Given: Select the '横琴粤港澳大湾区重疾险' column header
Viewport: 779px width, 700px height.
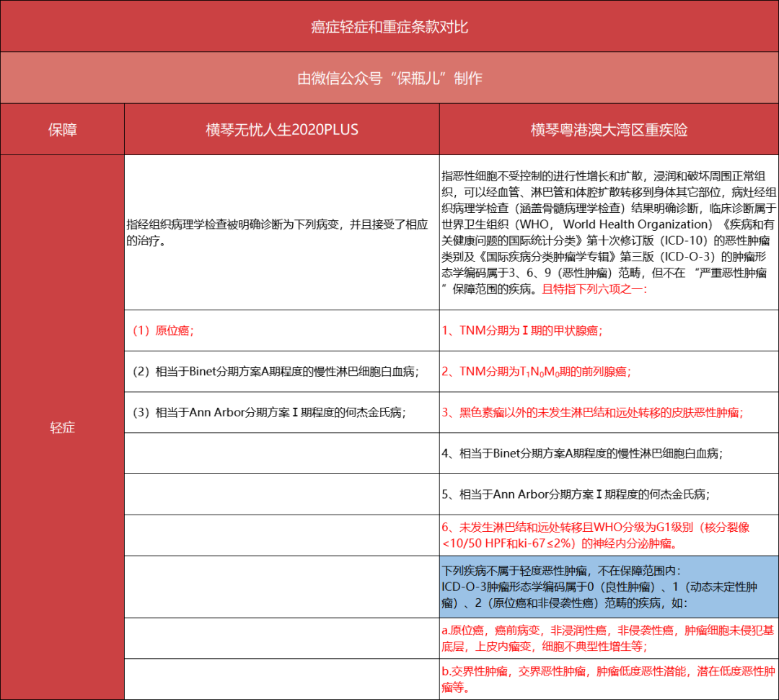Looking at the screenshot, I should pyautogui.click(x=609, y=129).
